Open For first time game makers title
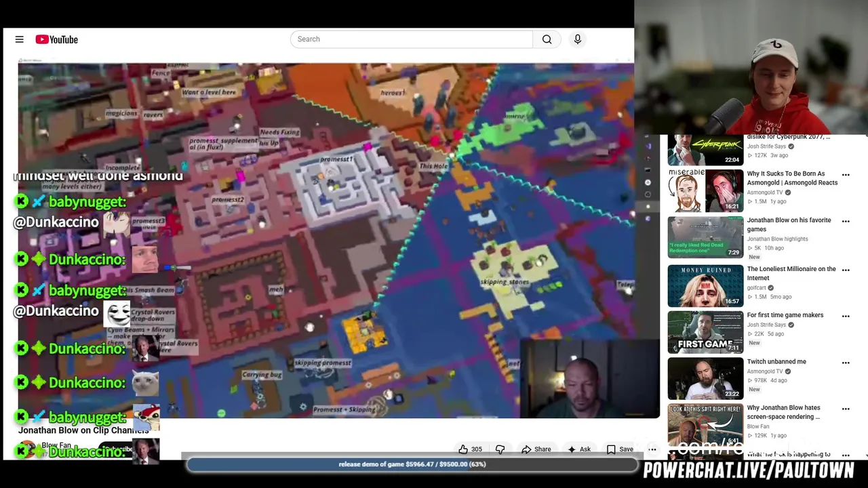The height and width of the screenshot is (488, 868). coord(785,315)
